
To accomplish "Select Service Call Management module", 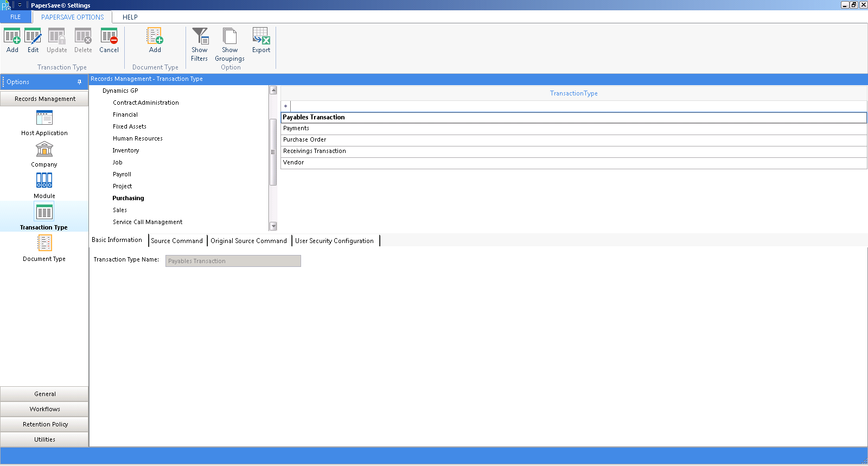I will tap(148, 222).
